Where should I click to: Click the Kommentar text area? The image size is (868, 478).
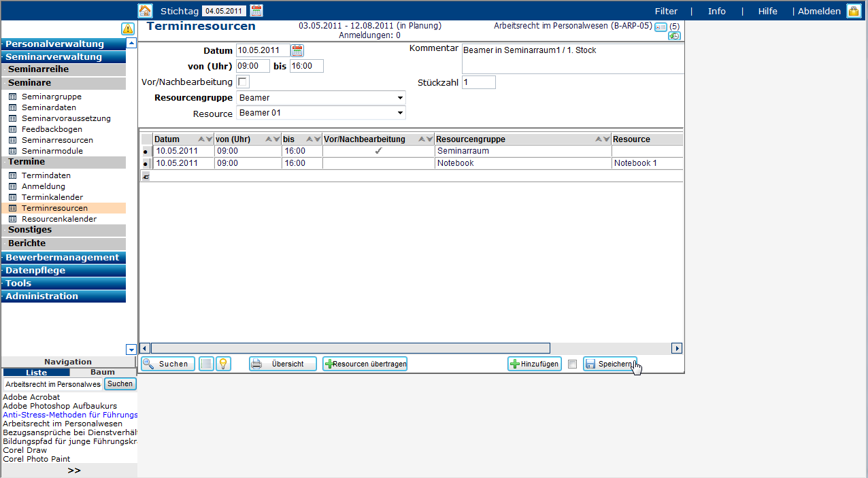pyautogui.click(x=573, y=58)
